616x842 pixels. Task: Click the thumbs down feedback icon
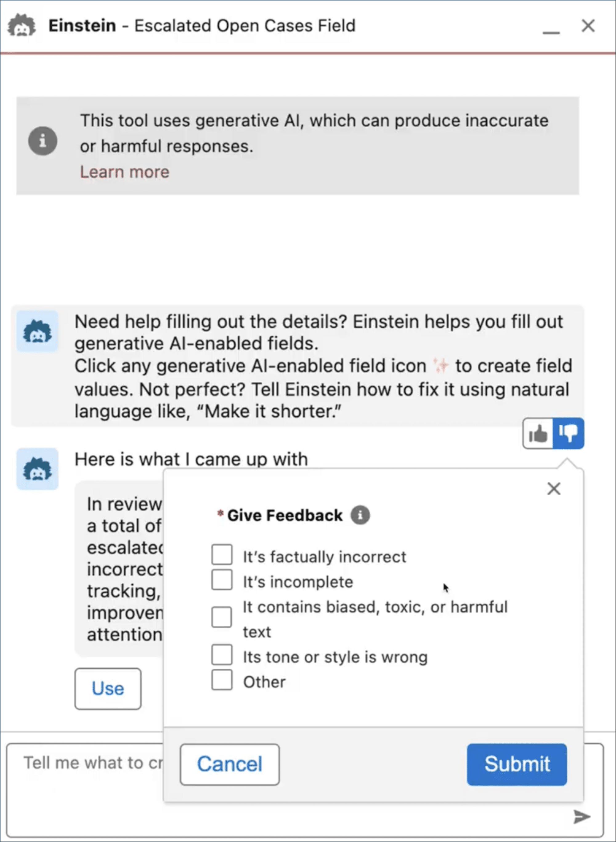(568, 434)
